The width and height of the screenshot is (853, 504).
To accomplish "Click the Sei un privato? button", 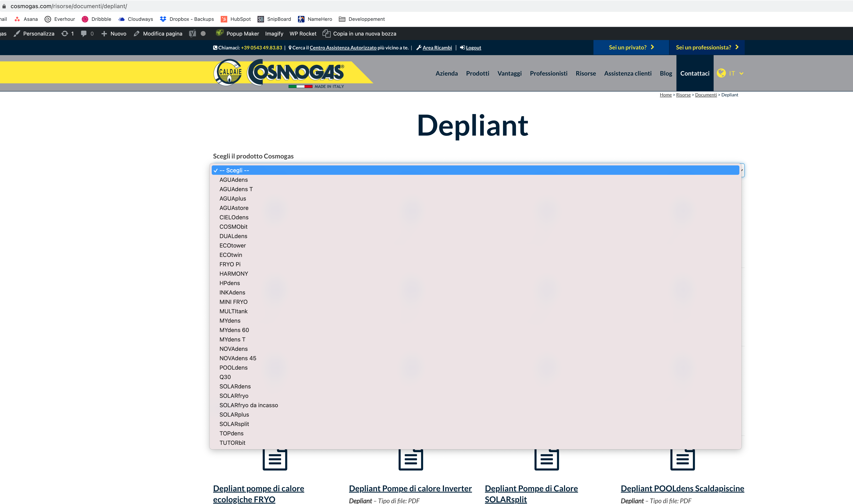I will (631, 47).
